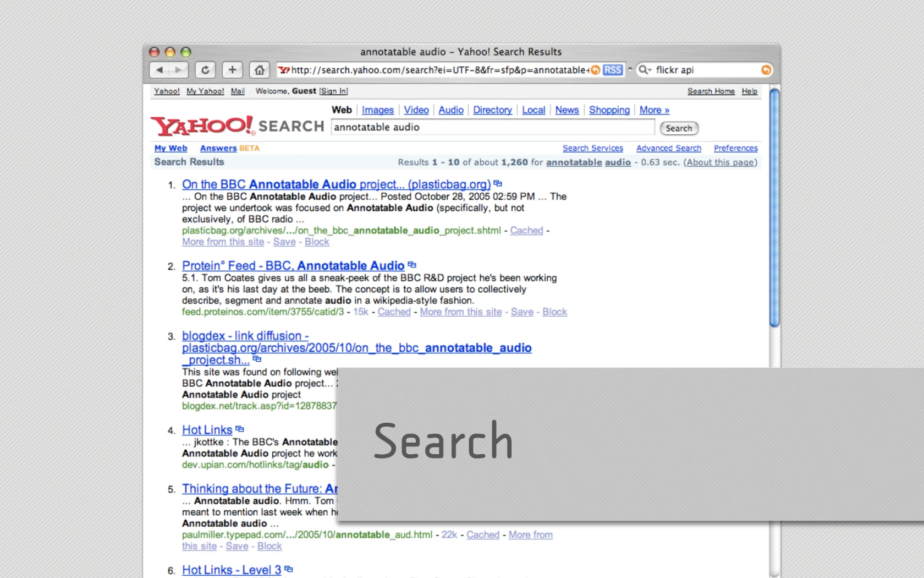Open On the BBC Annotatable Audio project result

(x=337, y=184)
